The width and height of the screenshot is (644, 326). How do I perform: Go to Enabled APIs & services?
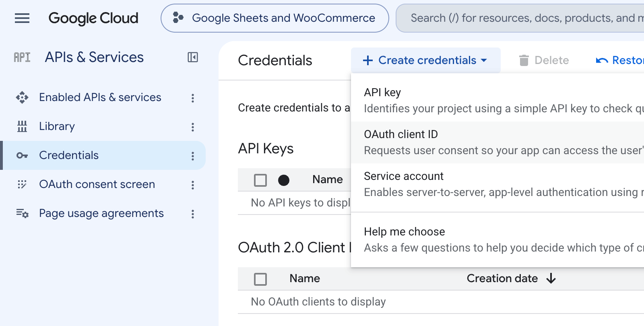[100, 97]
